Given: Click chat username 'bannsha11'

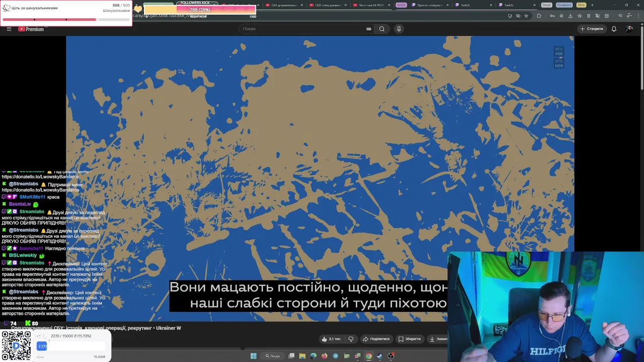Looking at the screenshot, I should (x=31, y=248).
